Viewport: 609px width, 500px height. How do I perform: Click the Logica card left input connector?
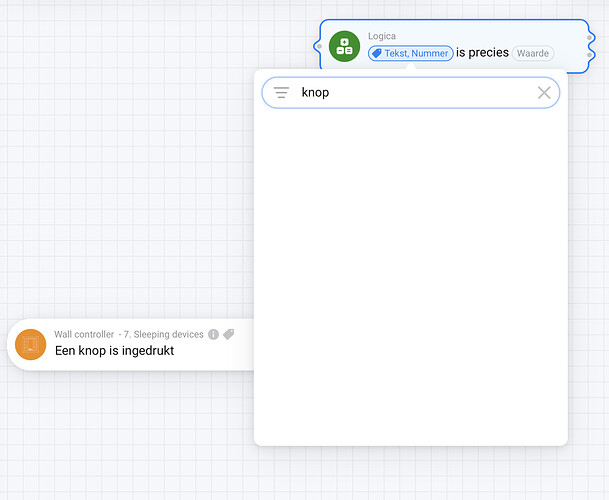click(319, 46)
